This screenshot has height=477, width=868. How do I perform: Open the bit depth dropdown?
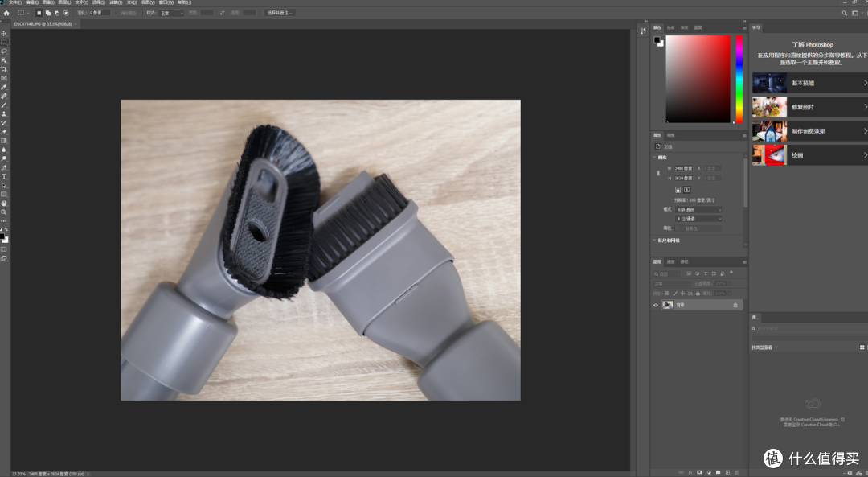(698, 219)
